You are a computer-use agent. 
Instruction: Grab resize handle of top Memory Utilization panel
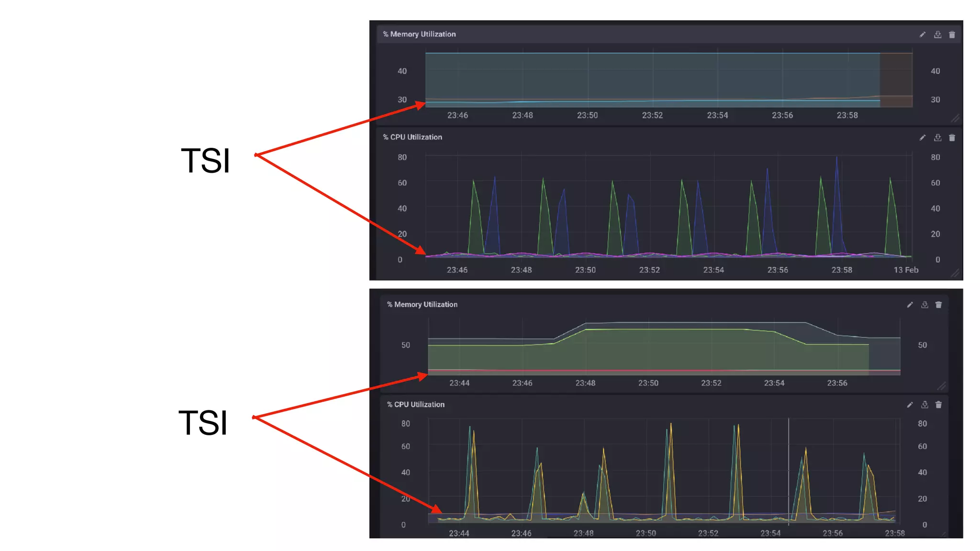955,118
